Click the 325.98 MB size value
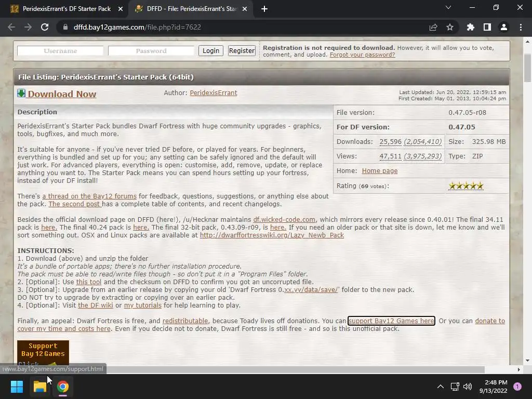This screenshot has width=532, height=399. tap(489, 142)
